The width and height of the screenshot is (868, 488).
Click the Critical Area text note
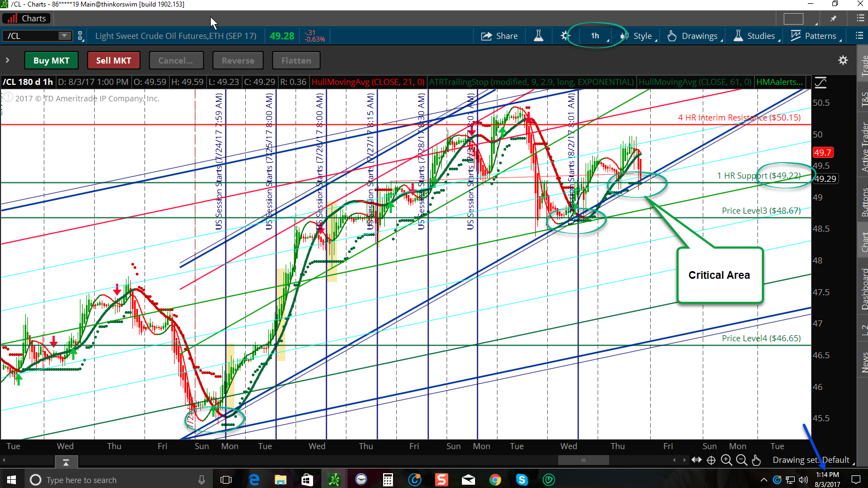719,275
